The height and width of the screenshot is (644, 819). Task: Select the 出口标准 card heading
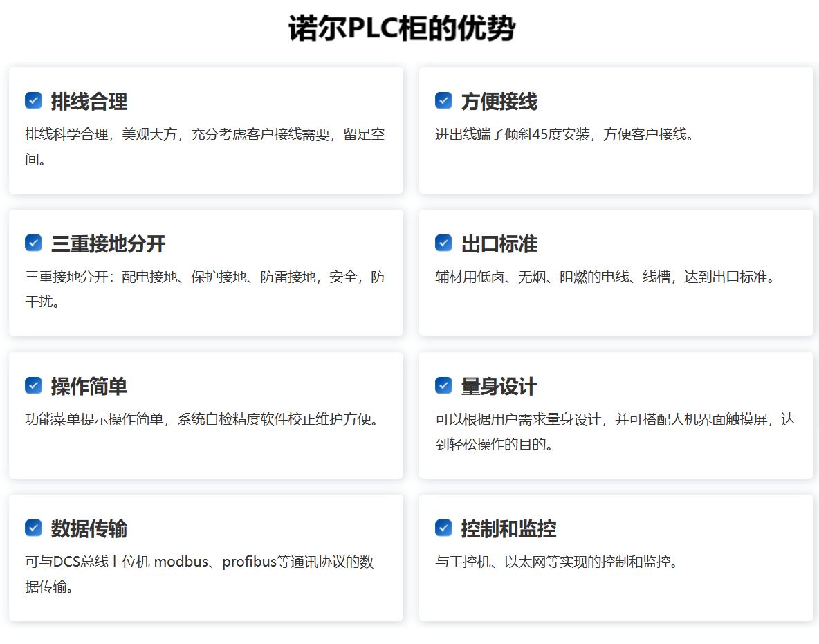[499, 244]
